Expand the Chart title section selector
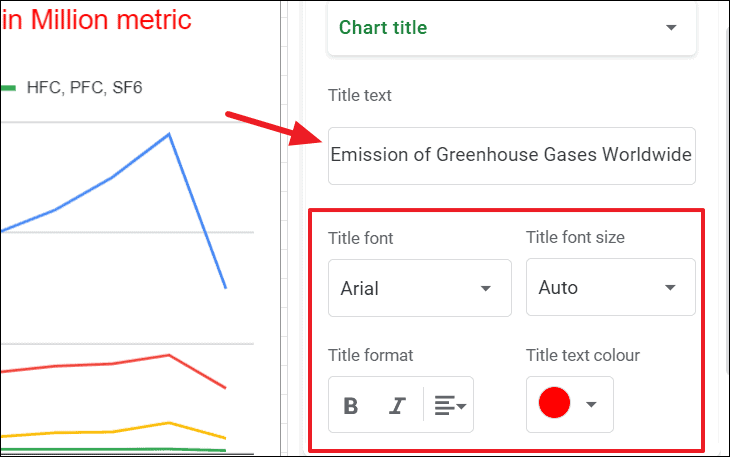730x457 pixels. pos(511,28)
